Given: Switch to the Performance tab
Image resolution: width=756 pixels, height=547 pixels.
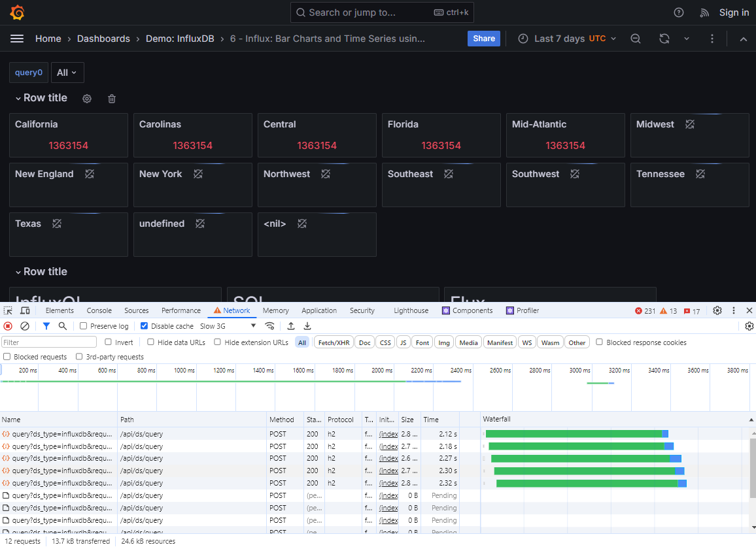Looking at the screenshot, I should (x=181, y=310).
